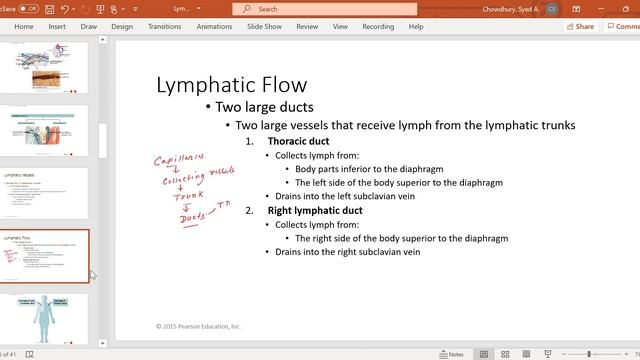Select the Lymphatic Flow slide thumbnail
This screenshot has width=640, height=360.
(x=44, y=256)
